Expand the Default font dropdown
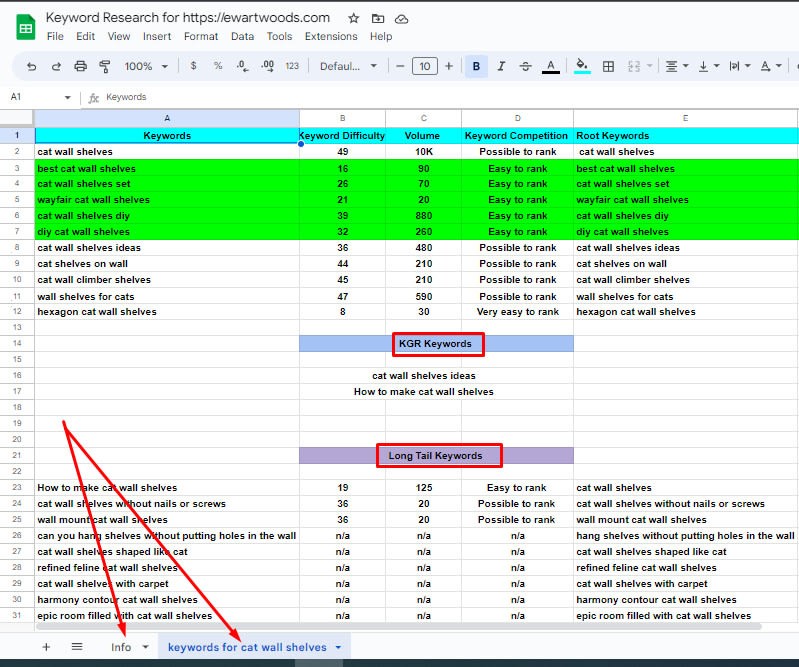799x667 pixels. click(348, 67)
